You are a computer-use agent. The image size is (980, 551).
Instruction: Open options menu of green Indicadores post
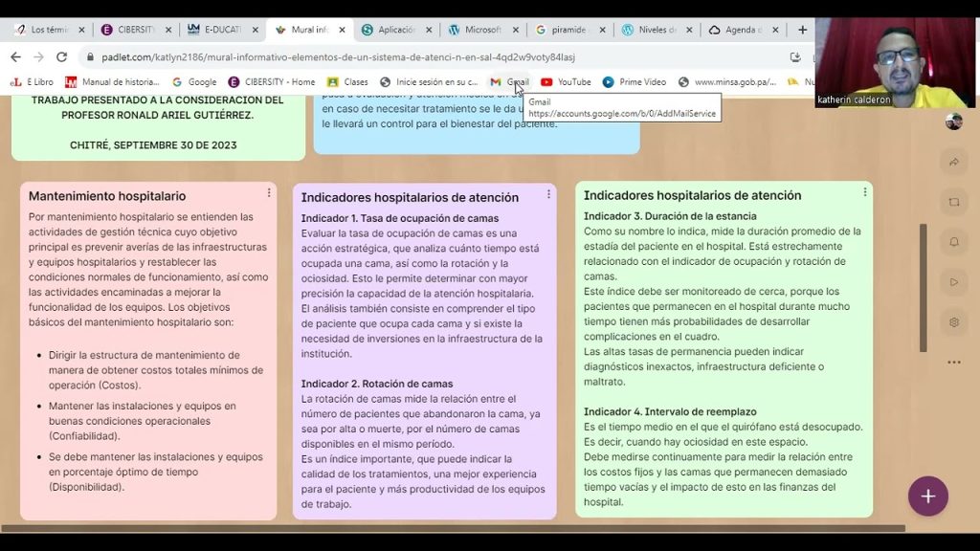tap(865, 192)
